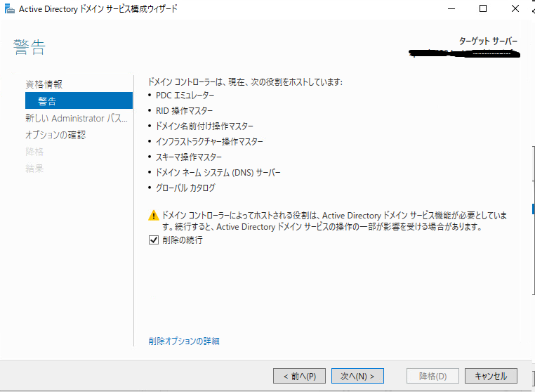Click the 結果 step in sidebar

coord(34,169)
